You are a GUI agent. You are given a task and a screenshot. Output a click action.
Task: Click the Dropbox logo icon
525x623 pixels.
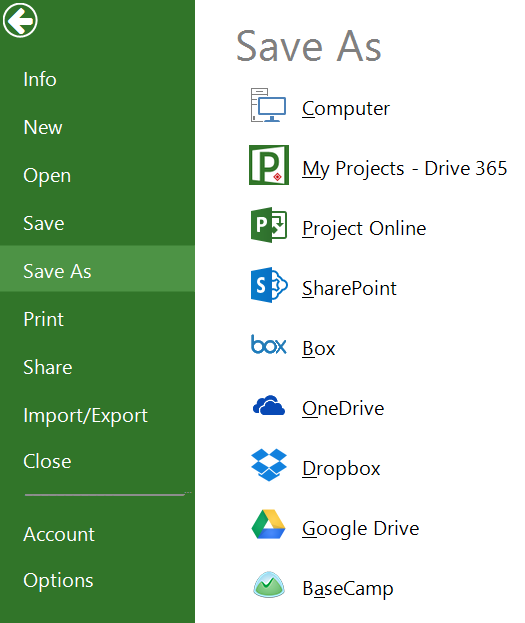(x=269, y=465)
